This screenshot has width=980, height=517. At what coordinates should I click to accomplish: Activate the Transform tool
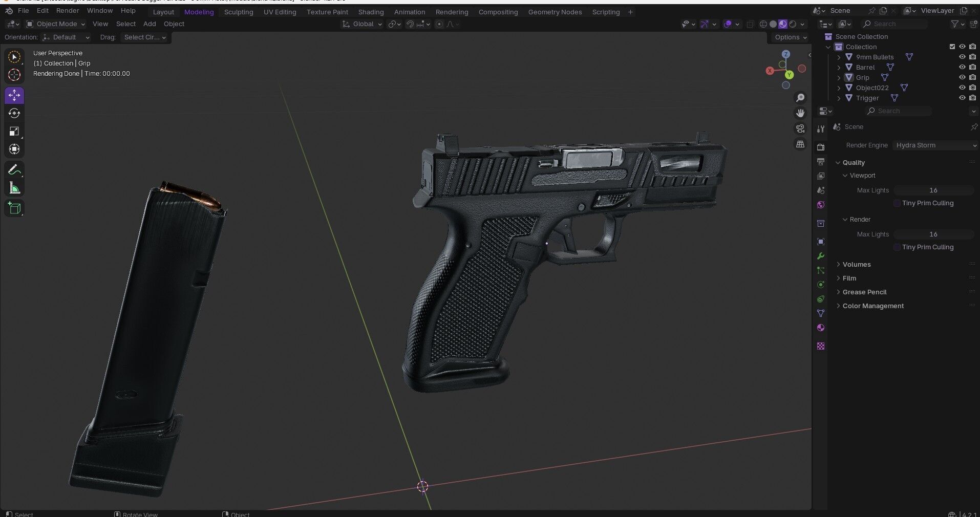14,149
